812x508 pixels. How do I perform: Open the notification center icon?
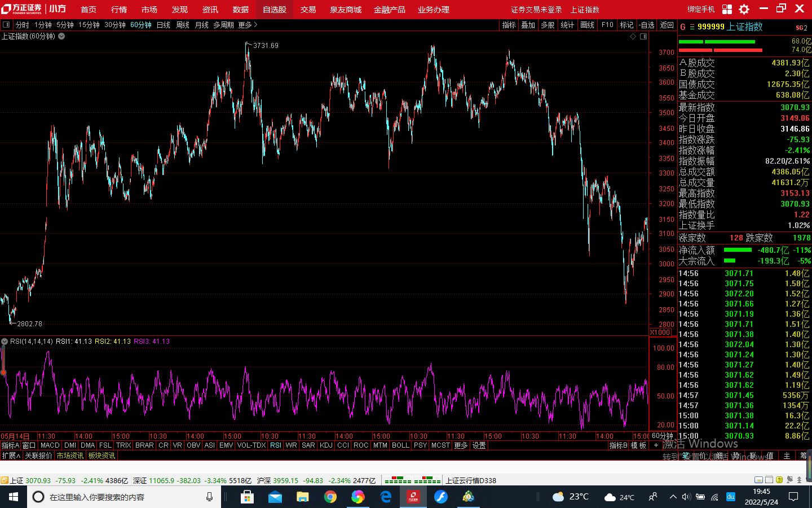pos(793,497)
